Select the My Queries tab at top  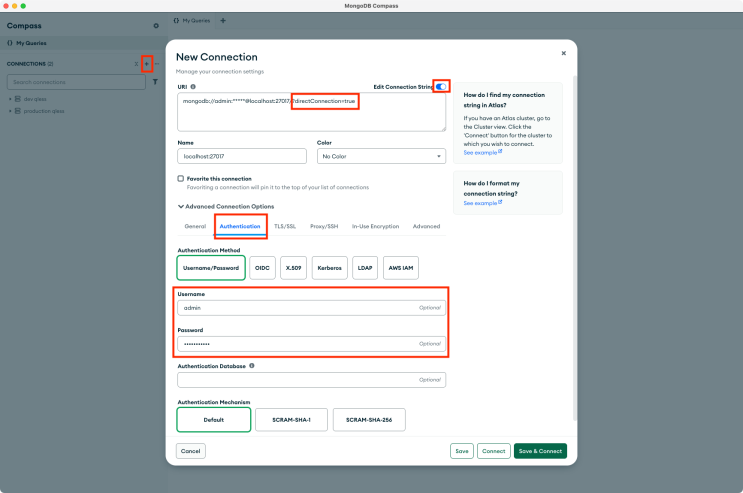tap(192, 20)
